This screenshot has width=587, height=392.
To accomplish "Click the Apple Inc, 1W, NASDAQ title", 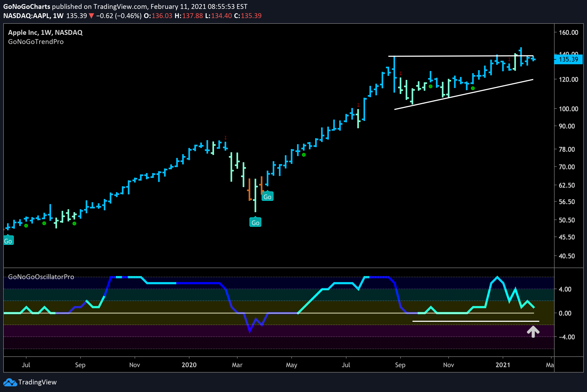I will click(45, 33).
